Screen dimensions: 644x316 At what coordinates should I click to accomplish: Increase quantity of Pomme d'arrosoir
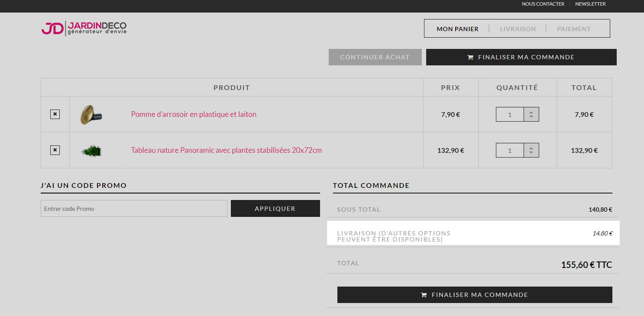[x=531, y=112]
